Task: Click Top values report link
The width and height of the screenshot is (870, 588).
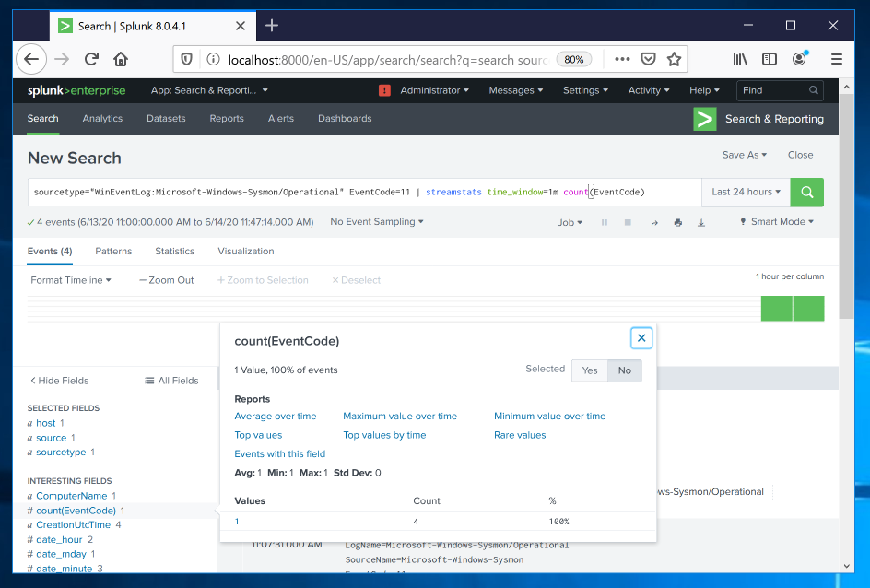Action: (x=258, y=435)
